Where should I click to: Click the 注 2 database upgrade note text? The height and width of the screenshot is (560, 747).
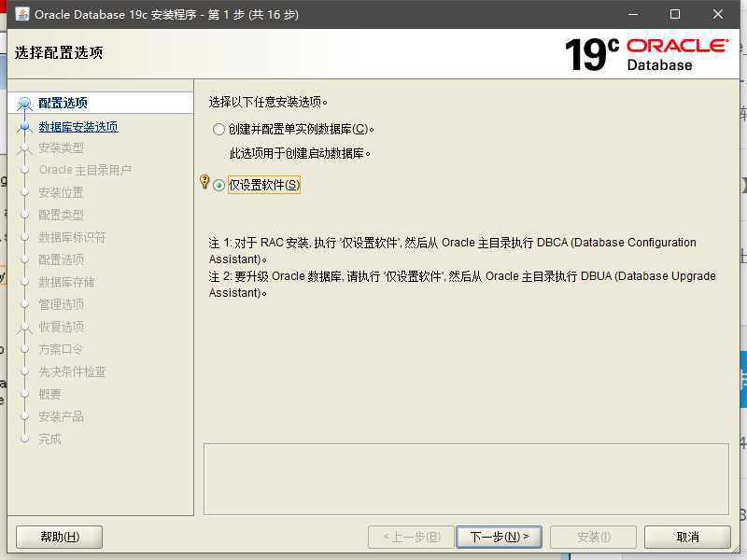462,285
